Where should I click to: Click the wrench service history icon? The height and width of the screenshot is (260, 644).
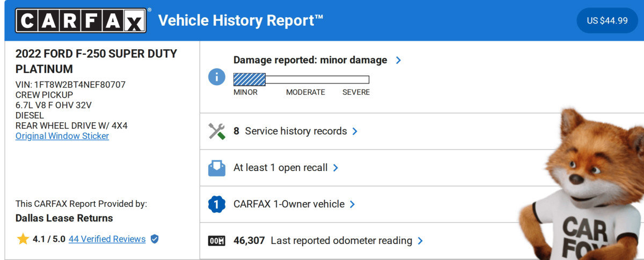click(216, 131)
